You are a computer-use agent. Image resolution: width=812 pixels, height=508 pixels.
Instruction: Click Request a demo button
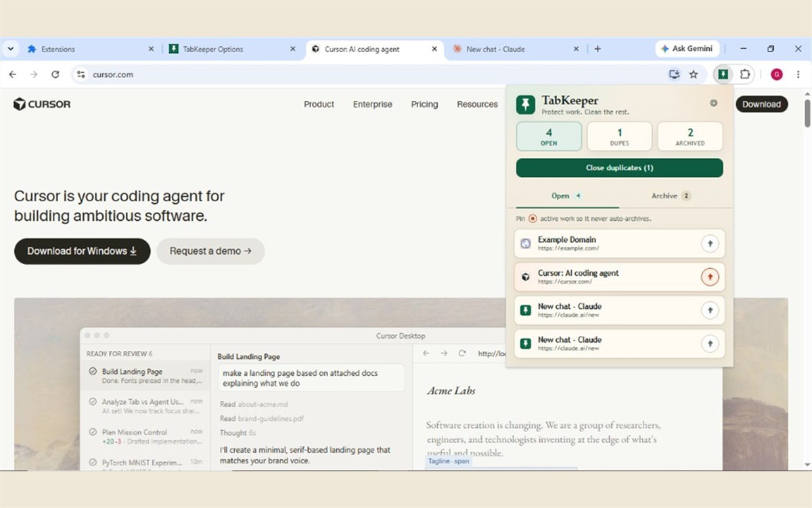(x=210, y=251)
